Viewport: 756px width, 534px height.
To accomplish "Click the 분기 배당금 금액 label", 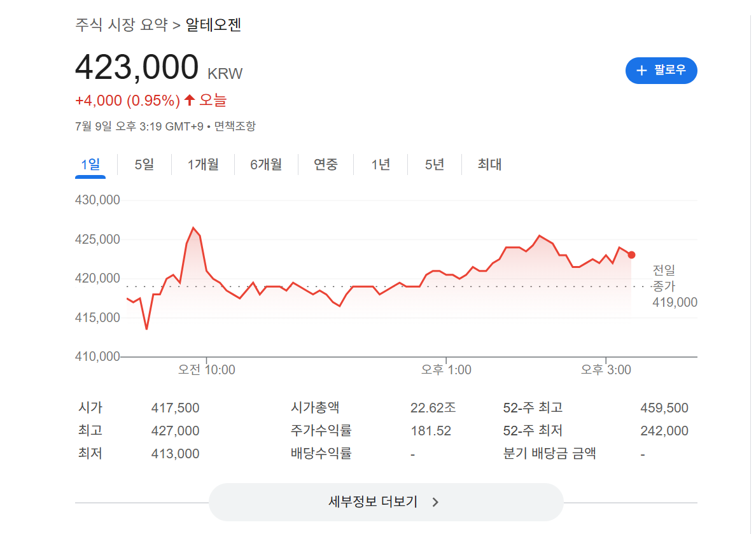I will 550,453.
